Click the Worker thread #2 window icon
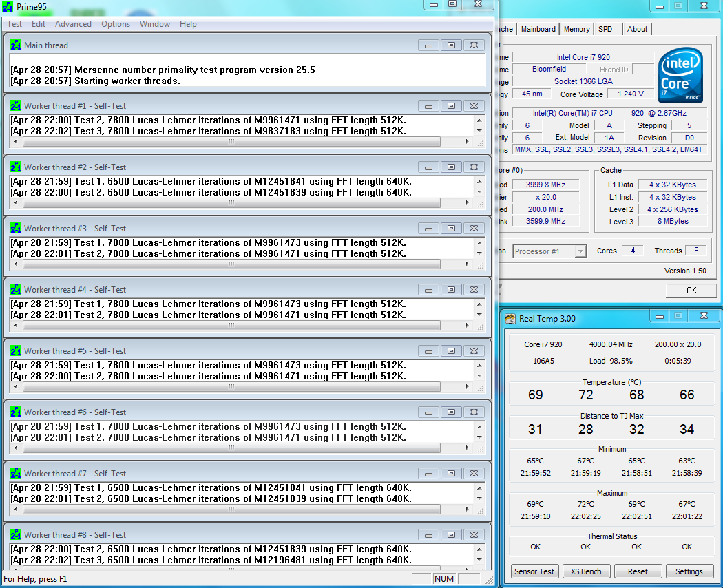This screenshot has height=588, width=723. point(16,167)
